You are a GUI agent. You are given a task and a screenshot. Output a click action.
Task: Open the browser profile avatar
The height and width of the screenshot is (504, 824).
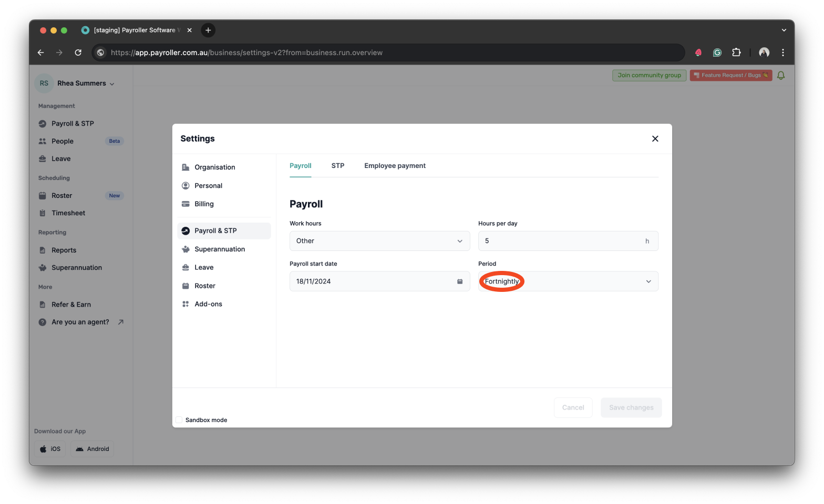click(x=764, y=52)
